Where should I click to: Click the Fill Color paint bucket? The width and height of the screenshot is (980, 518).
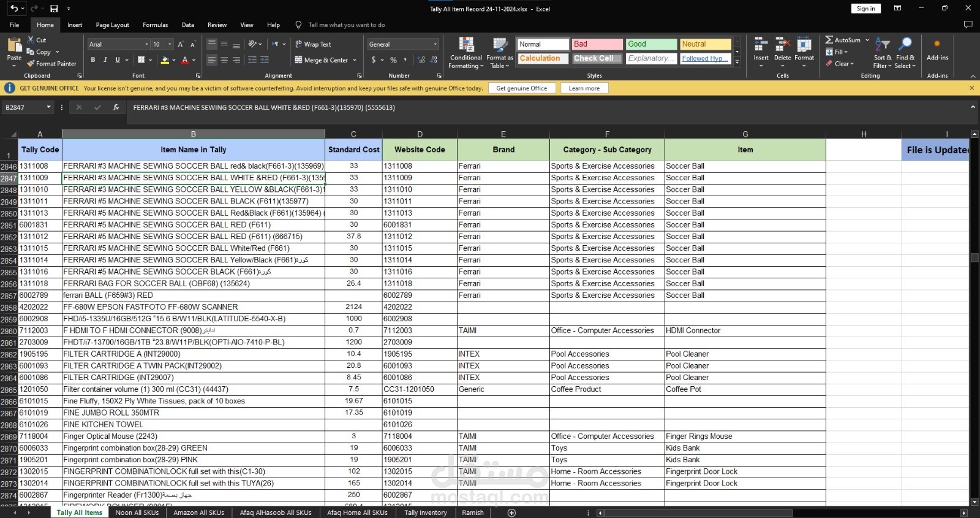point(165,60)
